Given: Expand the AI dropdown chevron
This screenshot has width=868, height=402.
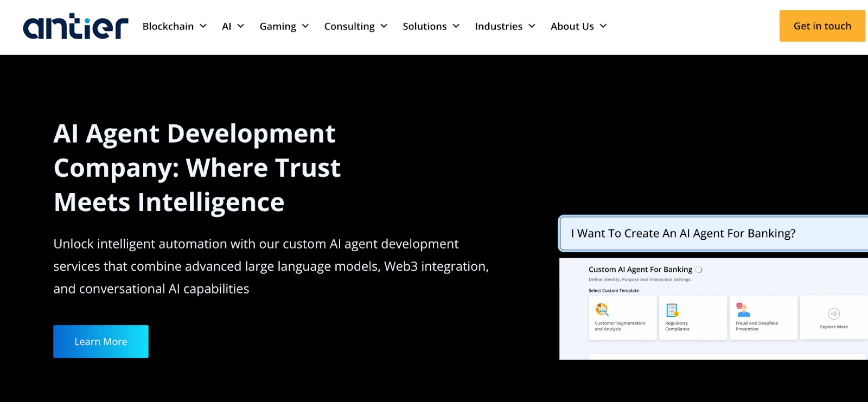Looking at the screenshot, I should tap(241, 26).
